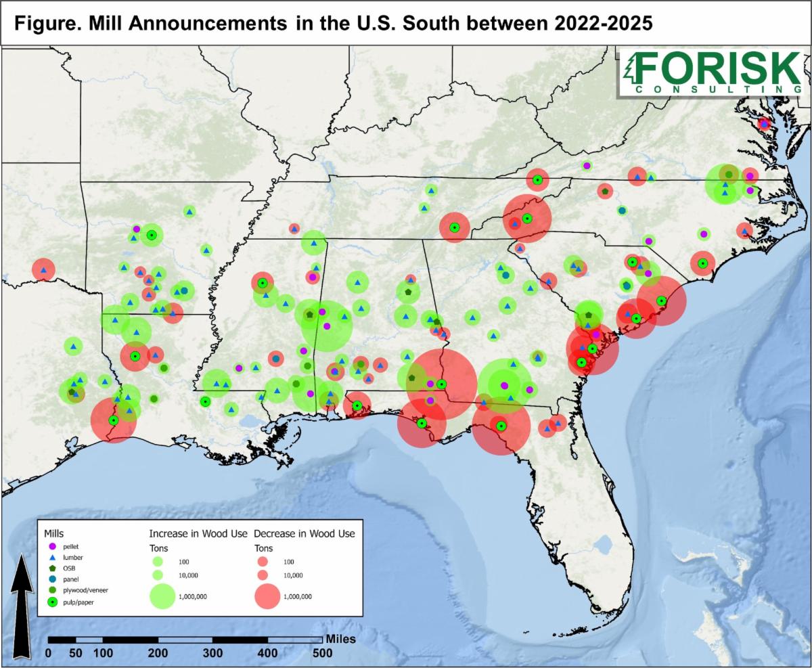Click the teal panel circle in the legend

52,579
